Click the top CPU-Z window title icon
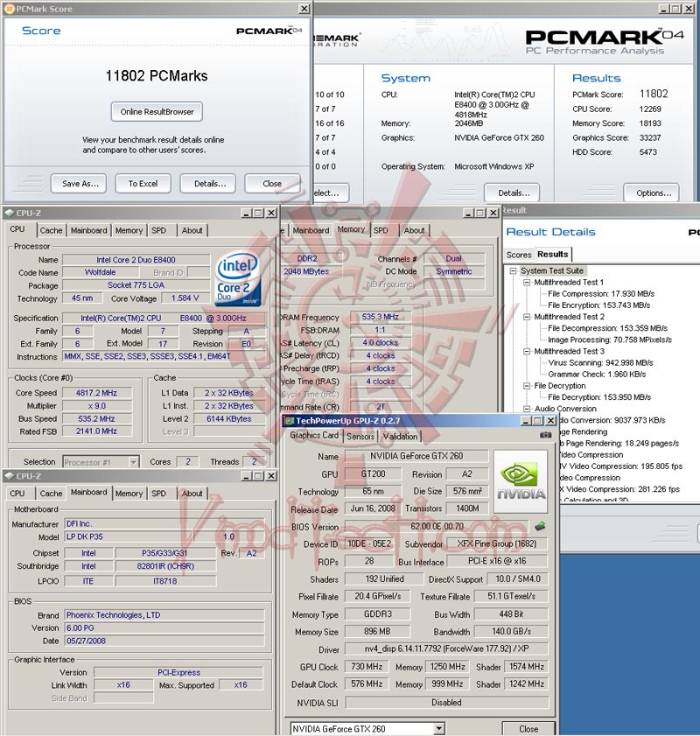The width and height of the screenshot is (700, 736). click(x=10, y=213)
